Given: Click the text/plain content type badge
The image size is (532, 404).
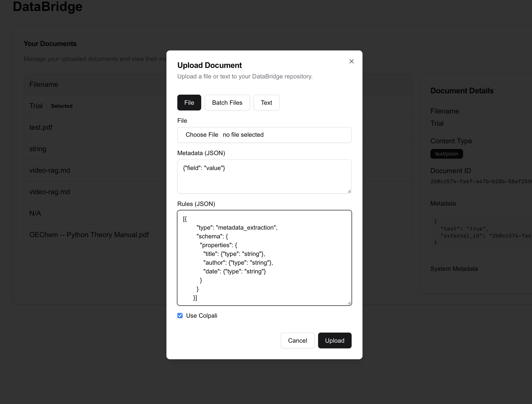Looking at the screenshot, I should click(x=446, y=154).
